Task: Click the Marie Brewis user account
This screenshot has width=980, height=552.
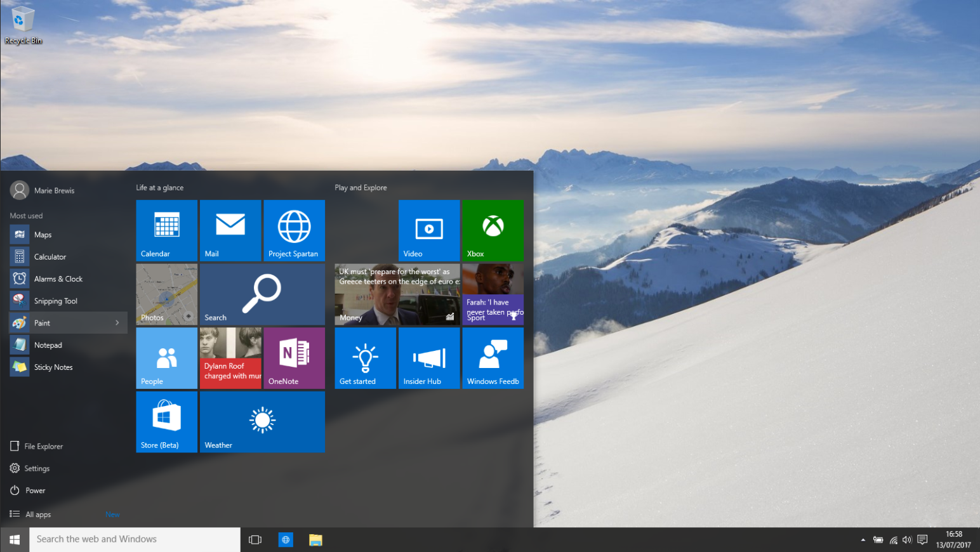Action: click(x=42, y=190)
